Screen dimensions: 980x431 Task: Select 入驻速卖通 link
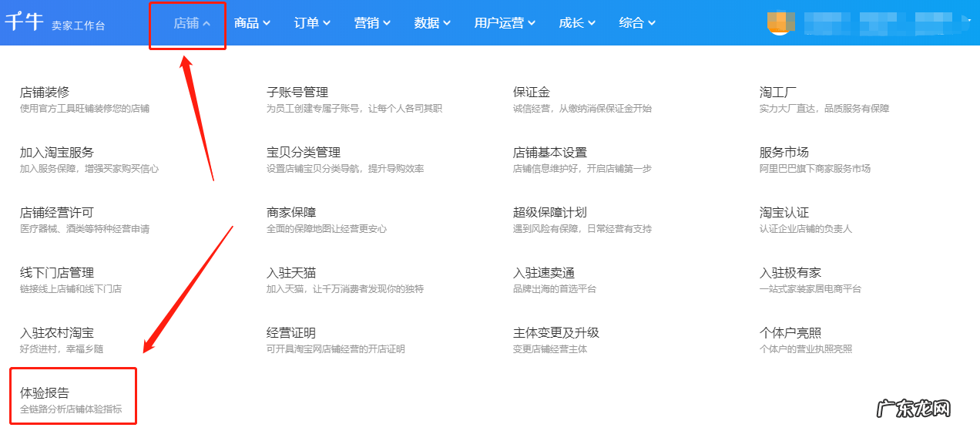544,272
